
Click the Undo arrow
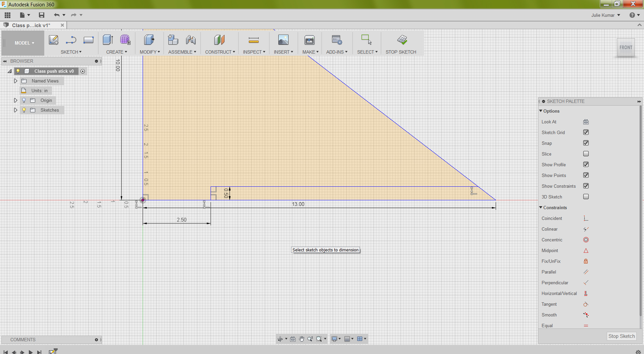(x=57, y=15)
